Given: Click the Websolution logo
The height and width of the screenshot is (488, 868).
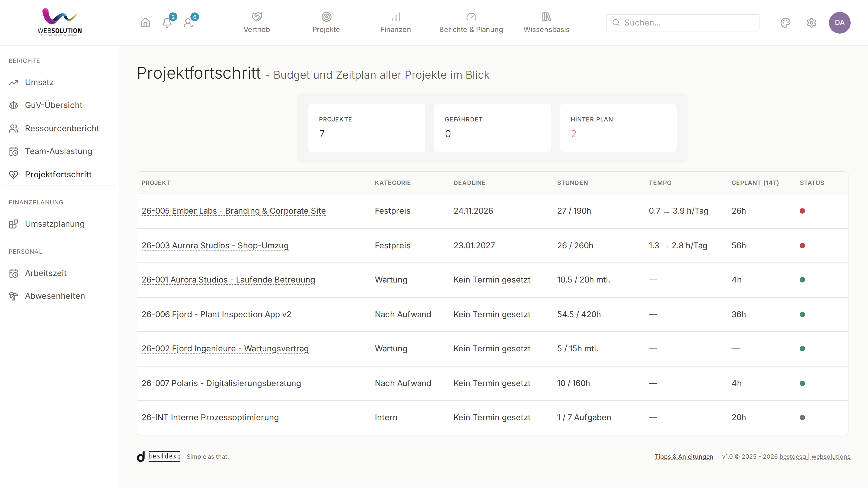Looking at the screenshot, I should (60, 22).
